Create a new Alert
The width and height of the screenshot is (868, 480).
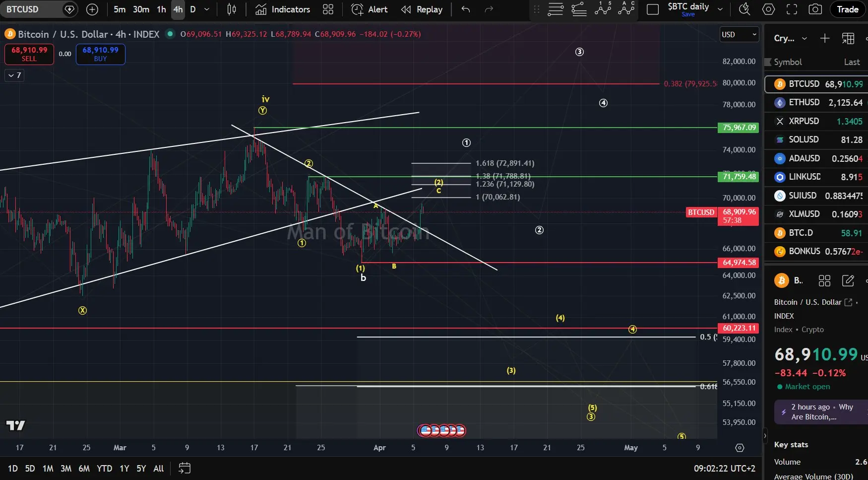pos(370,9)
